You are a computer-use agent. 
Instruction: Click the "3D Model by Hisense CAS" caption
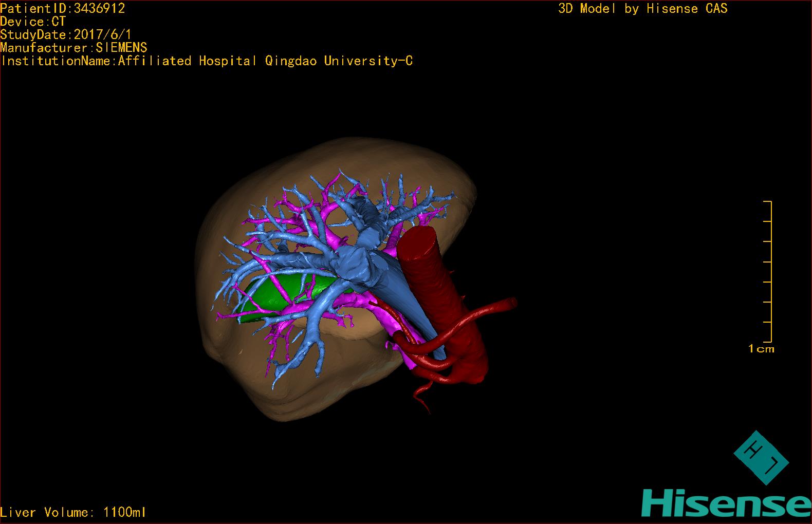click(643, 9)
